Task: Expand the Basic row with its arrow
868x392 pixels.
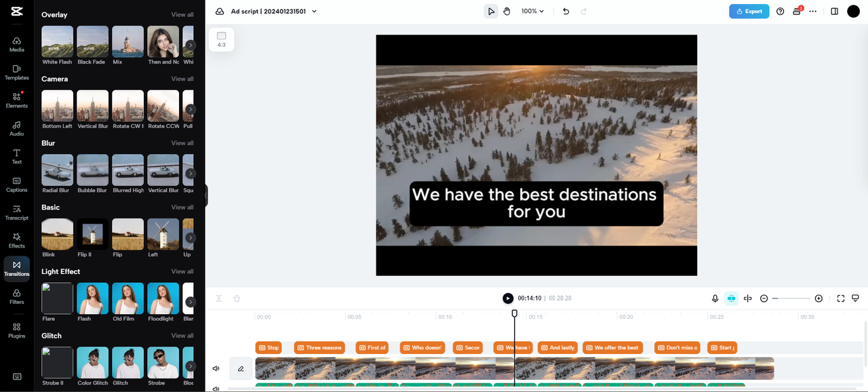Action: pos(191,237)
